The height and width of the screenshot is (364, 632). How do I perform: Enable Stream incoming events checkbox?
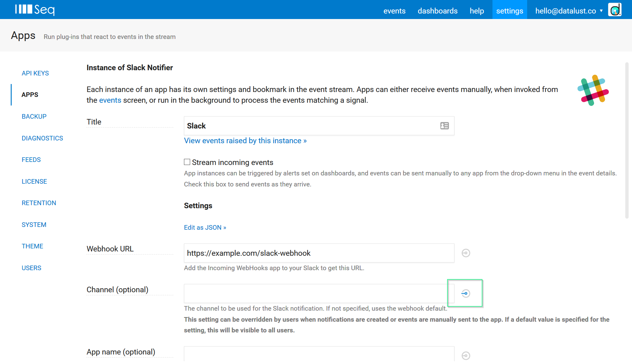(x=187, y=162)
